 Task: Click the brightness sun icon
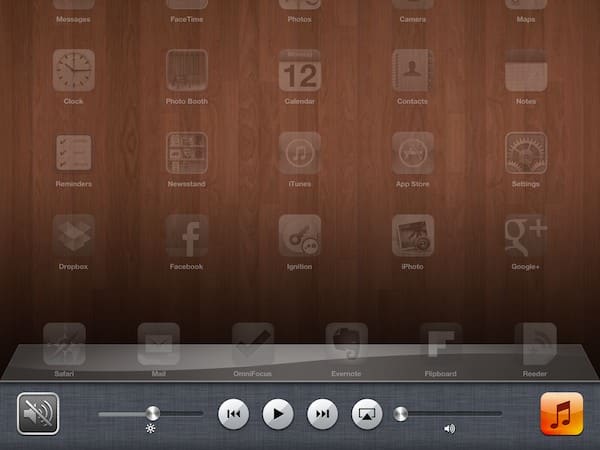point(150,429)
